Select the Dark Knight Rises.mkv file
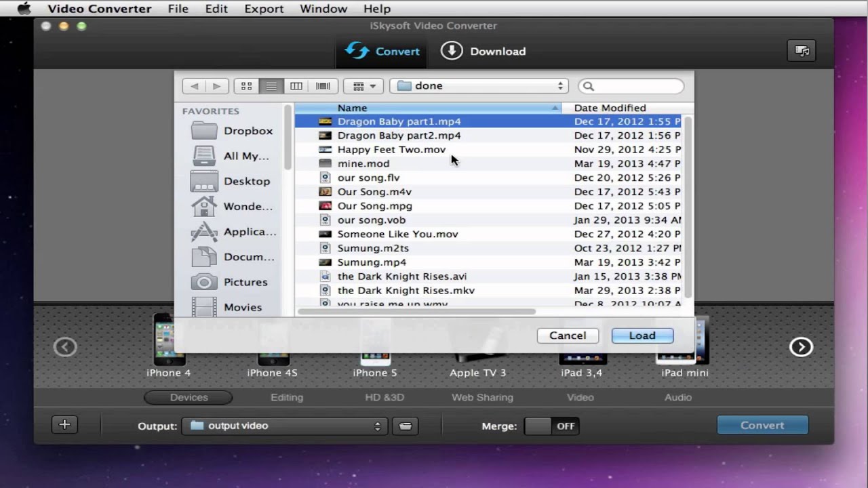 coord(488,291)
